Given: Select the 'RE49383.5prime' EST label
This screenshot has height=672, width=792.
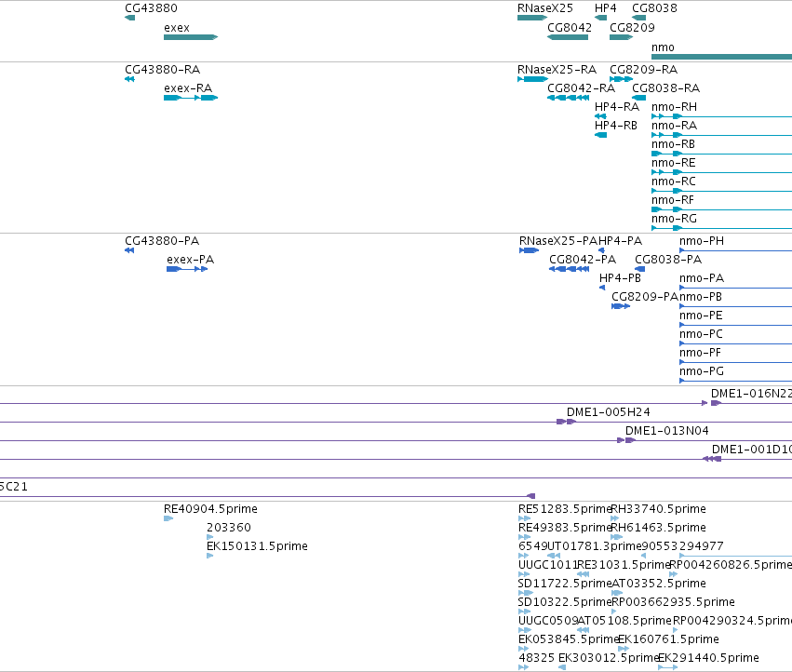Looking at the screenshot, I should pos(565,528).
